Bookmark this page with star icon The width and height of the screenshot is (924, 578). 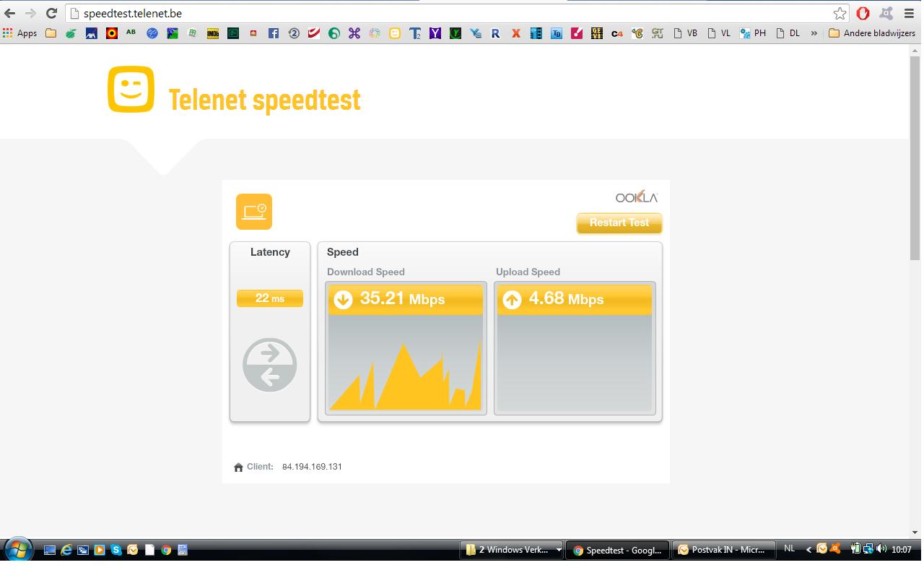840,13
